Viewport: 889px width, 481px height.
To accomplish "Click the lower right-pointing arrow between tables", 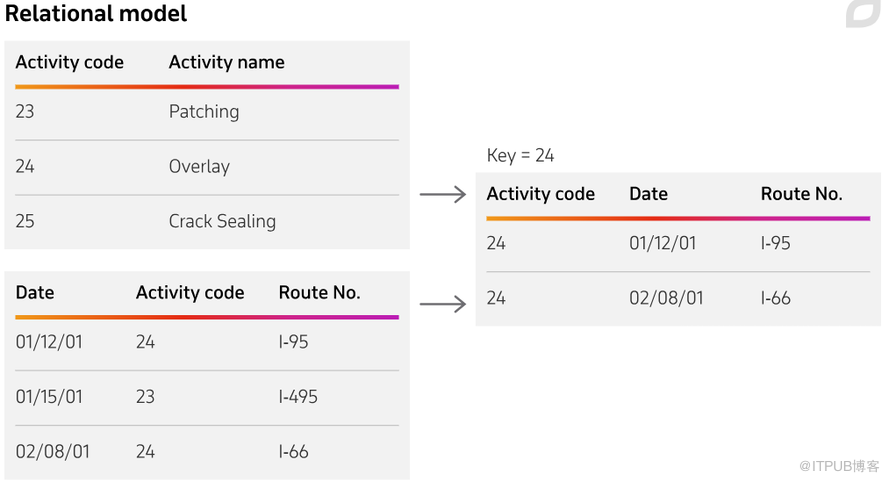I will coord(443,303).
